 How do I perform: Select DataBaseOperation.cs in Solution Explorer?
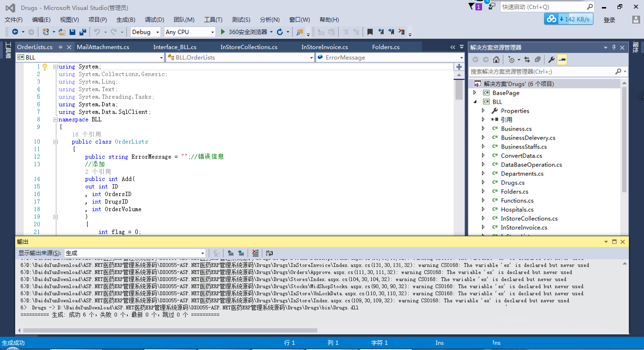point(531,165)
